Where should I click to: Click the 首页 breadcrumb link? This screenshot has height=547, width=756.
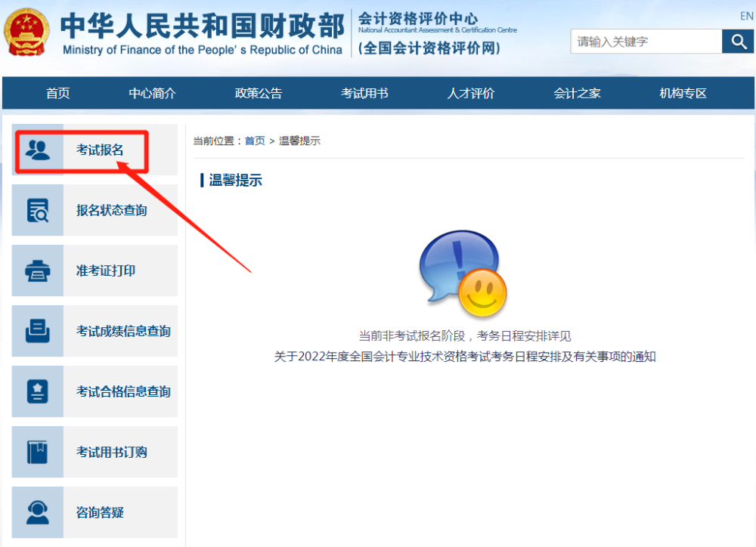click(x=255, y=141)
